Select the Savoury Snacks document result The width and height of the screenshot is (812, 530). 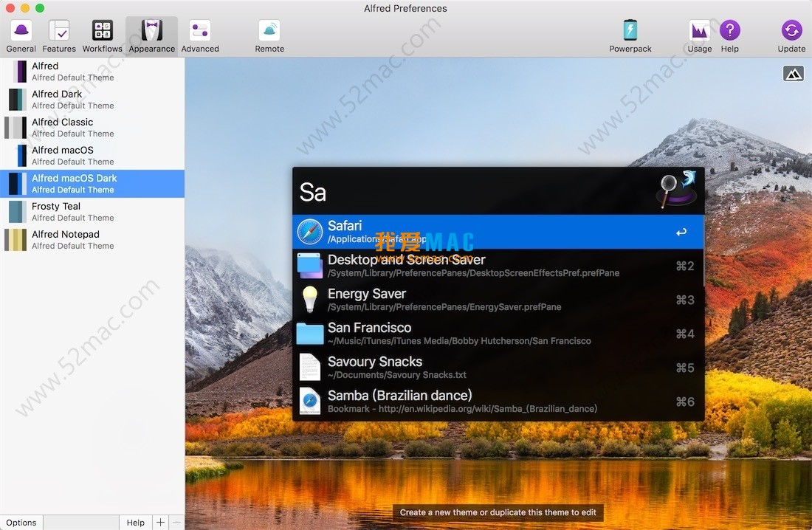498,368
